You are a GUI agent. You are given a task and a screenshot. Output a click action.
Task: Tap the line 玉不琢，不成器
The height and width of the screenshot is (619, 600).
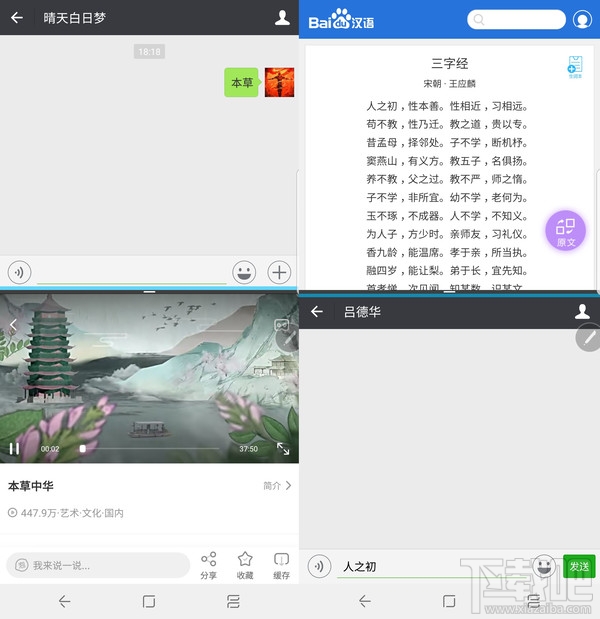pos(405,216)
